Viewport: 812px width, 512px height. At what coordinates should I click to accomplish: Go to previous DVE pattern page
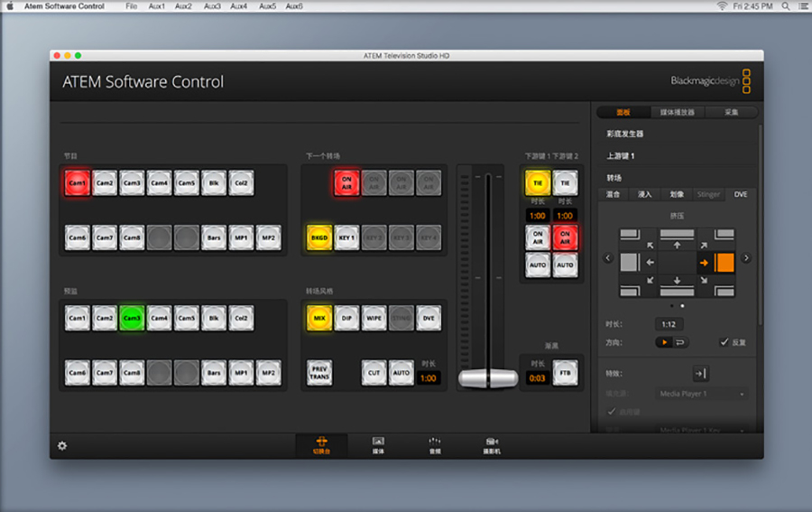(608, 257)
